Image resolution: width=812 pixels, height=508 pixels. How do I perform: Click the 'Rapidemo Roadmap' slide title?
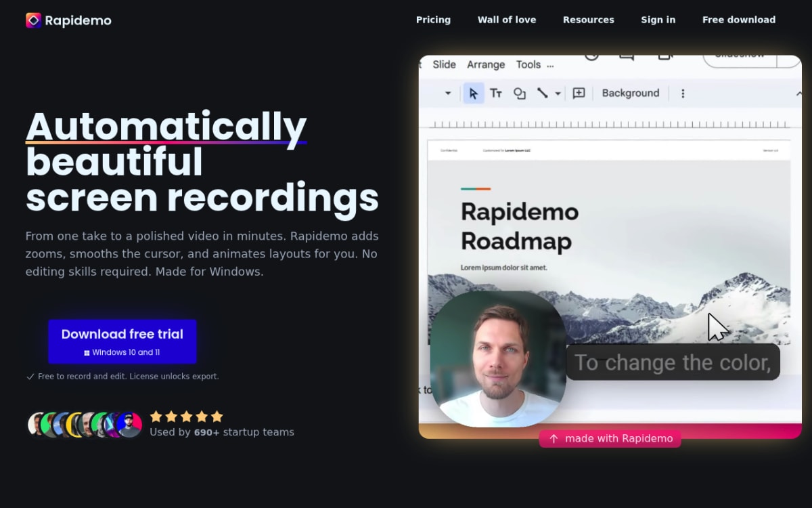coord(520,226)
